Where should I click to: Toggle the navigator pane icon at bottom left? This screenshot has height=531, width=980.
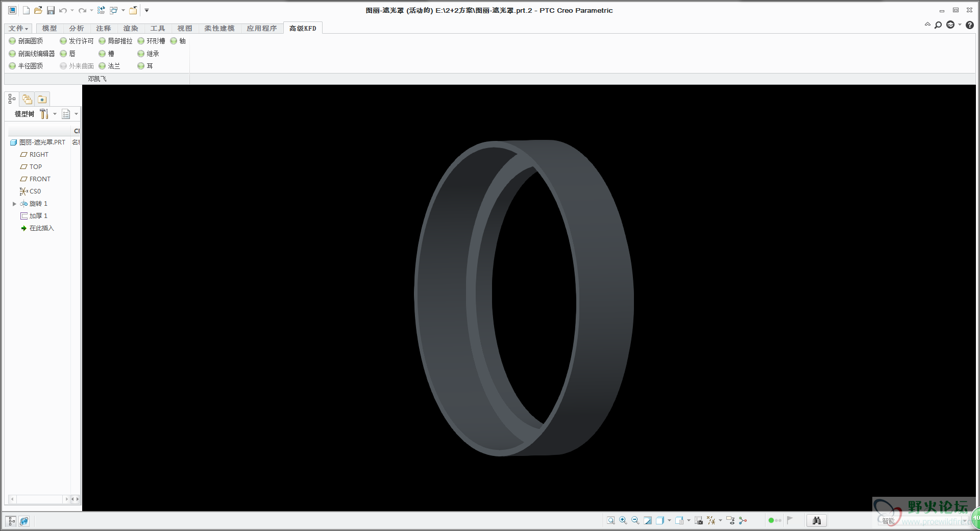click(x=11, y=521)
